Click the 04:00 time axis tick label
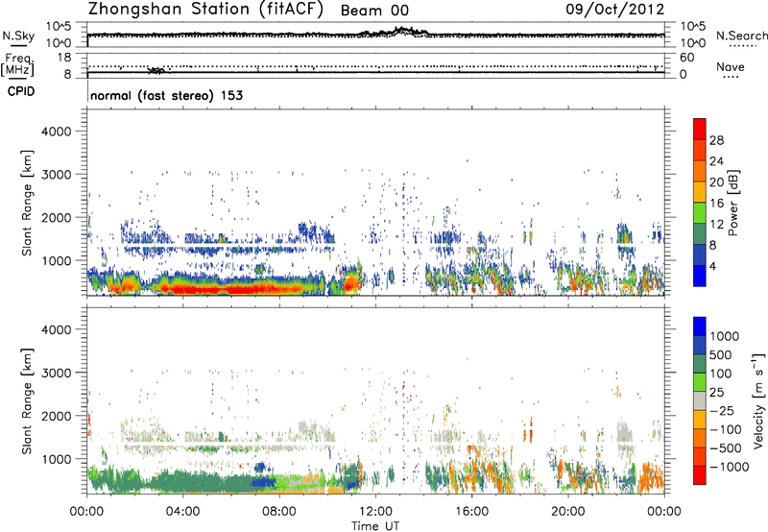This screenshot has width=768, height=532. click(182, 512)
